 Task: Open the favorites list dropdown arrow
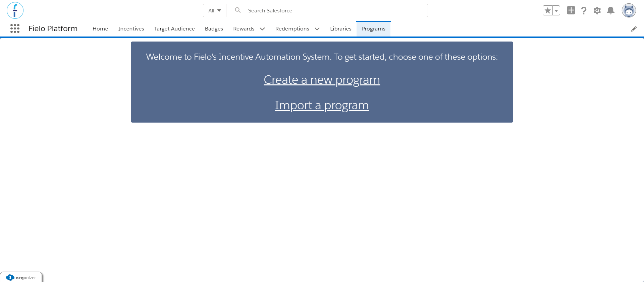[556, 10]
